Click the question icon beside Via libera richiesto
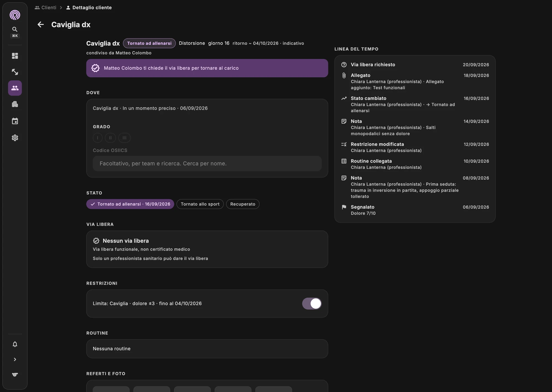Viewport: 552px width, 392px height. click(344, 65)
